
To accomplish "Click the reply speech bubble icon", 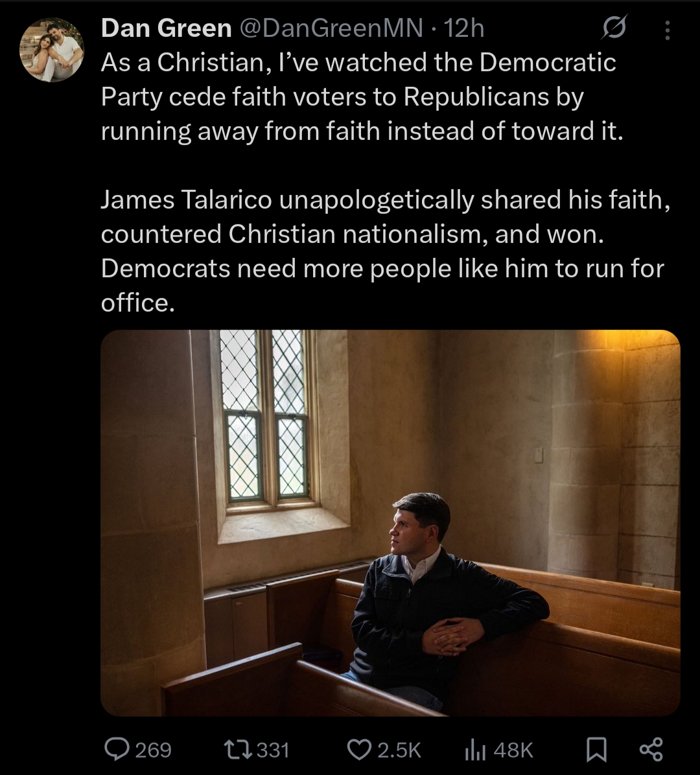I will tap(117, 749).
